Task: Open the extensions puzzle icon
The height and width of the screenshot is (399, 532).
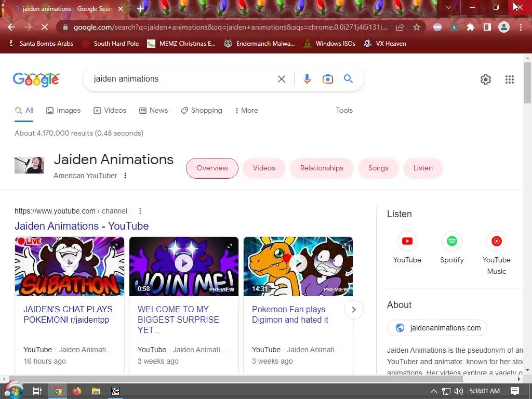Action: (470, 27)
